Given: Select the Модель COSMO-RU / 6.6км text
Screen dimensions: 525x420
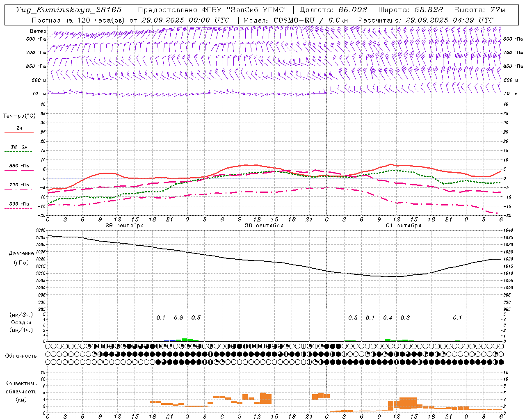Looking at the screenshot, I should coord(296,20).
